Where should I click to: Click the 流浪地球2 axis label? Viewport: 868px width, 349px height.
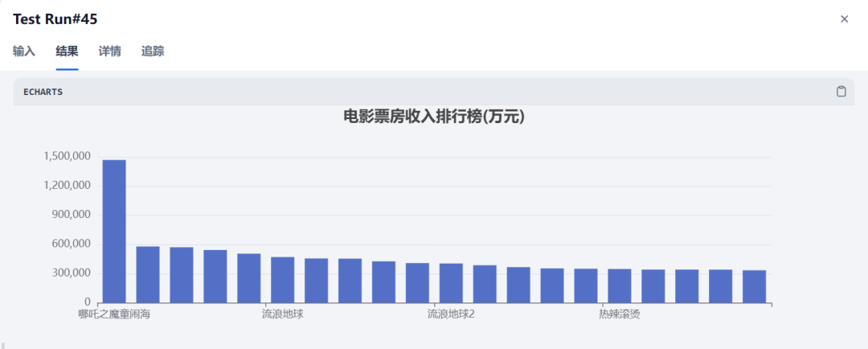point(451,314)
